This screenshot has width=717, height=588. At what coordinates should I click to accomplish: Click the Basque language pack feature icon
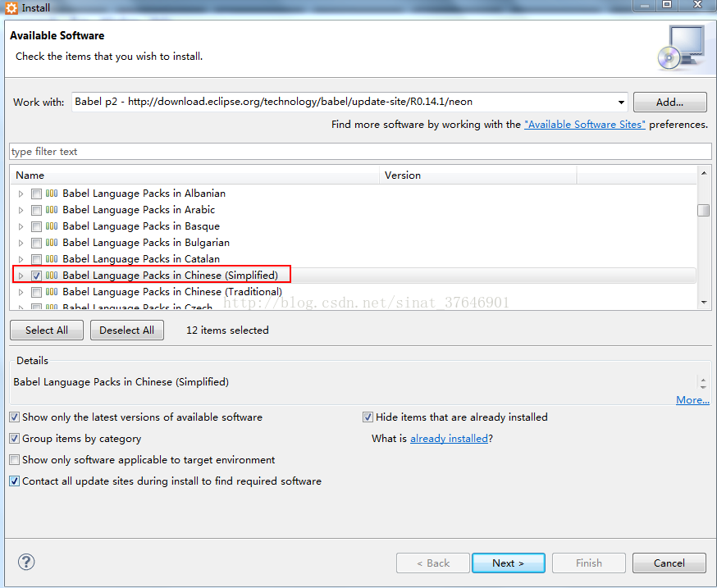[x=52, y=226]
